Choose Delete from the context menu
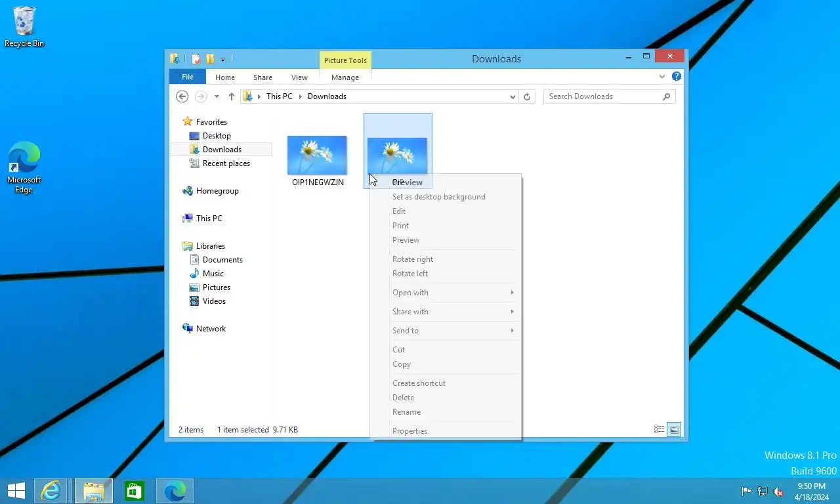This screenshot has width=840, height=504. pos(403,398)
